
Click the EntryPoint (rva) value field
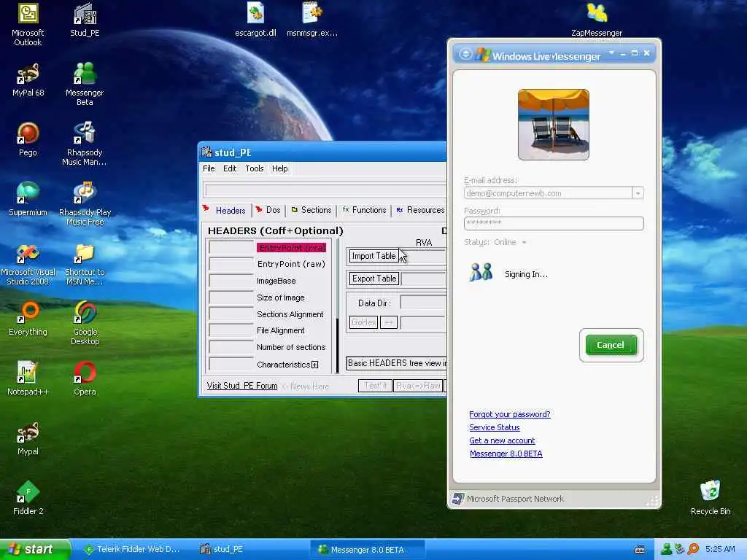pos(231,247)
